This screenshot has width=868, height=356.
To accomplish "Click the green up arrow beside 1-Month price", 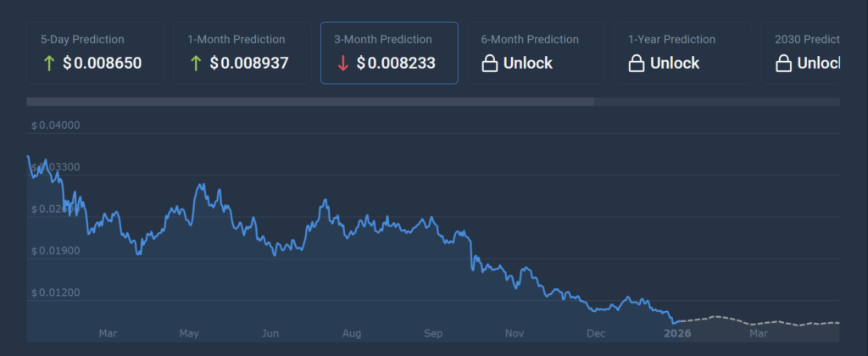I will 194,63.
